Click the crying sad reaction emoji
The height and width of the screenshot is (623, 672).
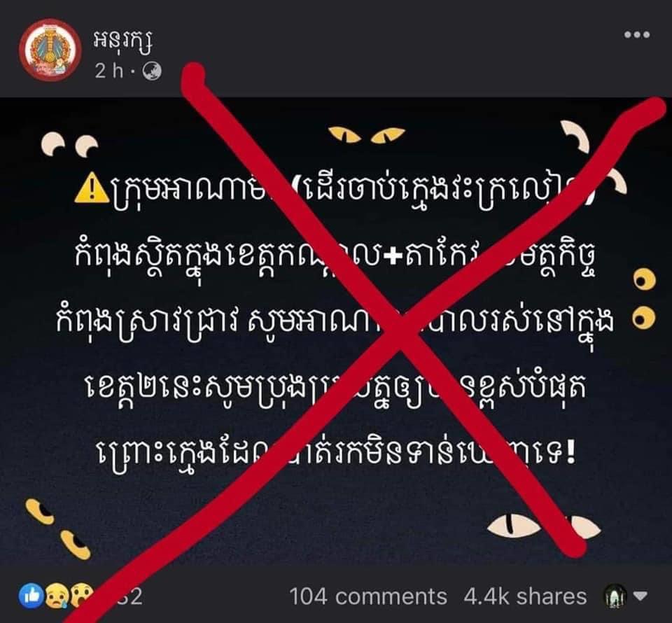click(56, 596)
